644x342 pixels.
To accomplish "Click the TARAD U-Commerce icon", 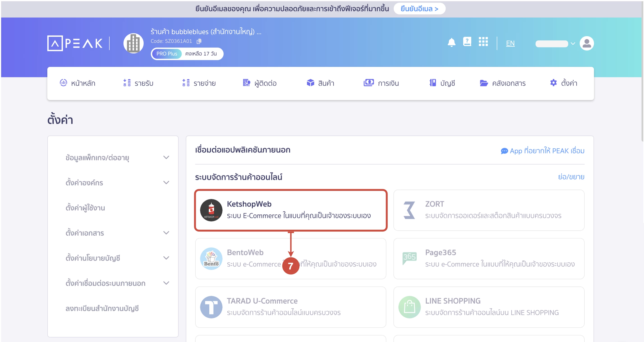I will (x=211, y=307).
